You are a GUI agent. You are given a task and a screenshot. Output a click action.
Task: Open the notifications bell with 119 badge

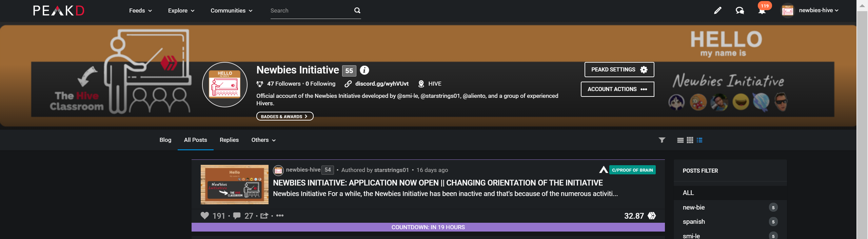pos(762,10)
